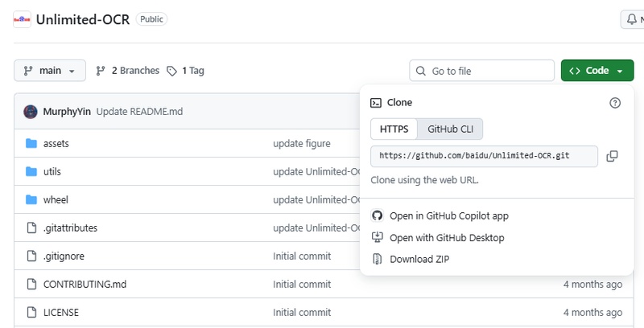Click the notifications bell icon

[632, 18]
